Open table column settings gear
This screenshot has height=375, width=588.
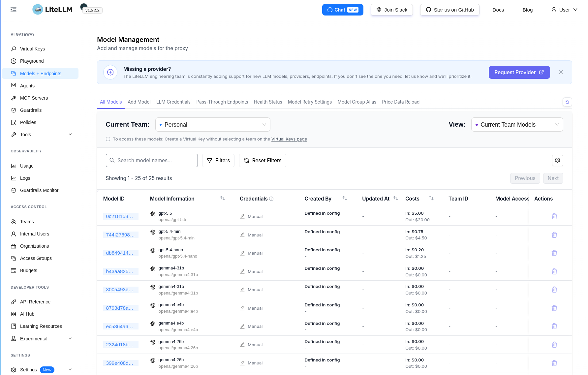tap(557, 160)
